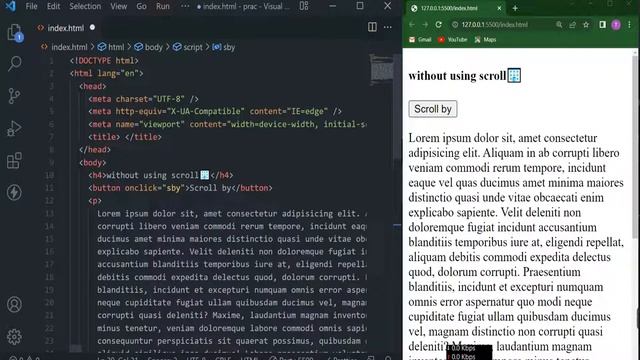Split the editor to the right

[372, 27]
